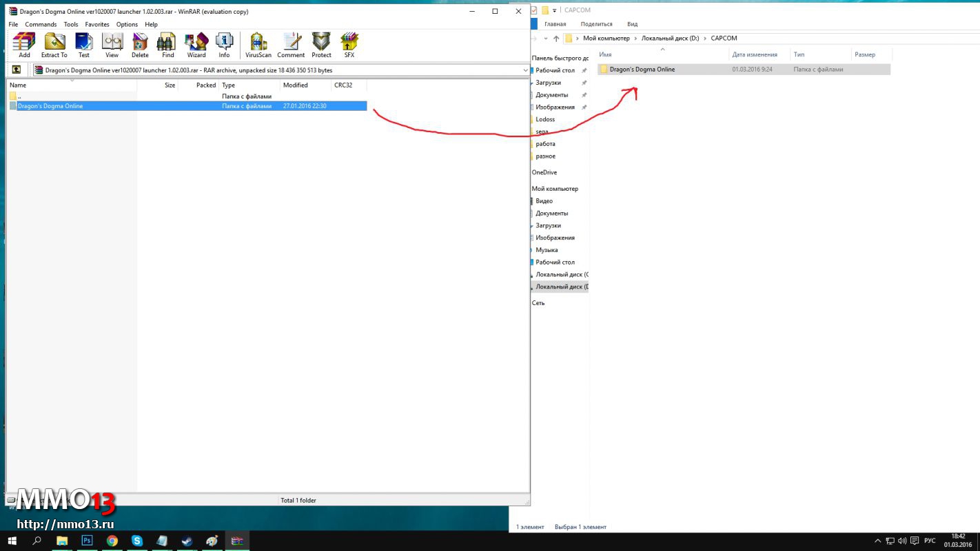
Task: Sort WinRAR list by Type column
Action: 249,85
